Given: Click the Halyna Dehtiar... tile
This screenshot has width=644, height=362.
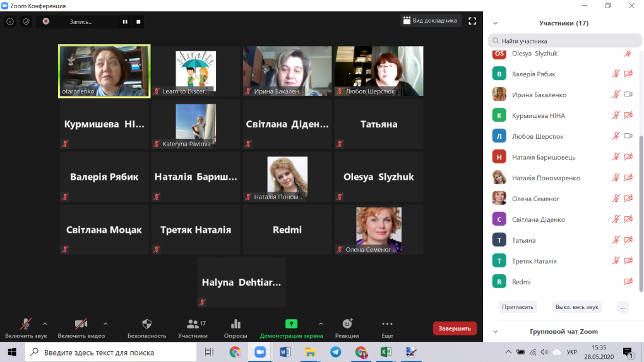Looking at the screenshot, I should (241, 283).
